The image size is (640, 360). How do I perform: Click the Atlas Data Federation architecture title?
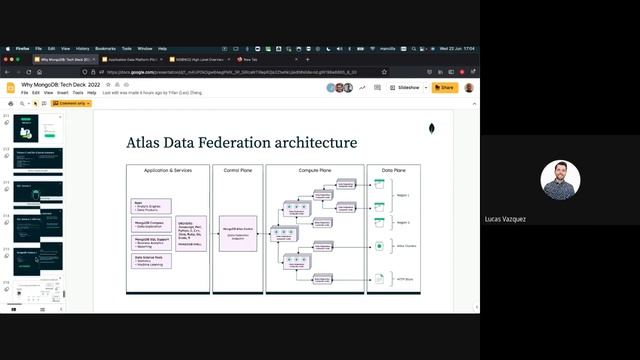242,142
